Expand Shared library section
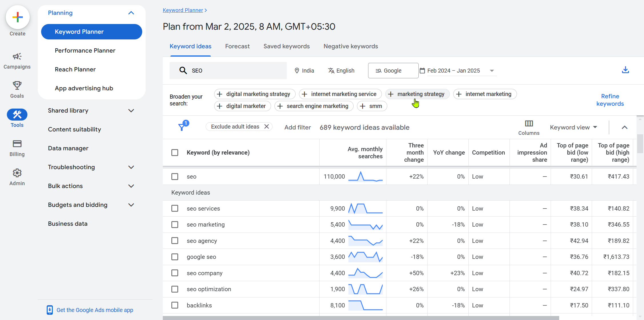Screen dimensions: 644x320 tap(131, 111)
